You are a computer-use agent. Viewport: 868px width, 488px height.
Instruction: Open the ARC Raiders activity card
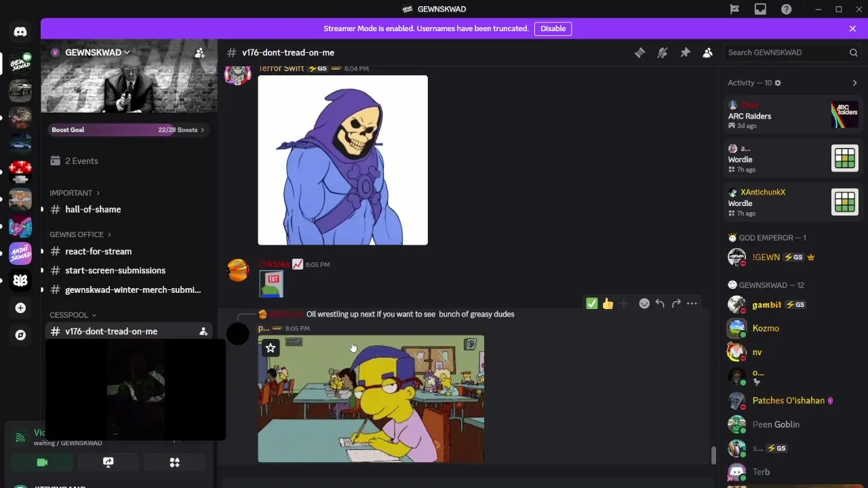tap(793, 115)
